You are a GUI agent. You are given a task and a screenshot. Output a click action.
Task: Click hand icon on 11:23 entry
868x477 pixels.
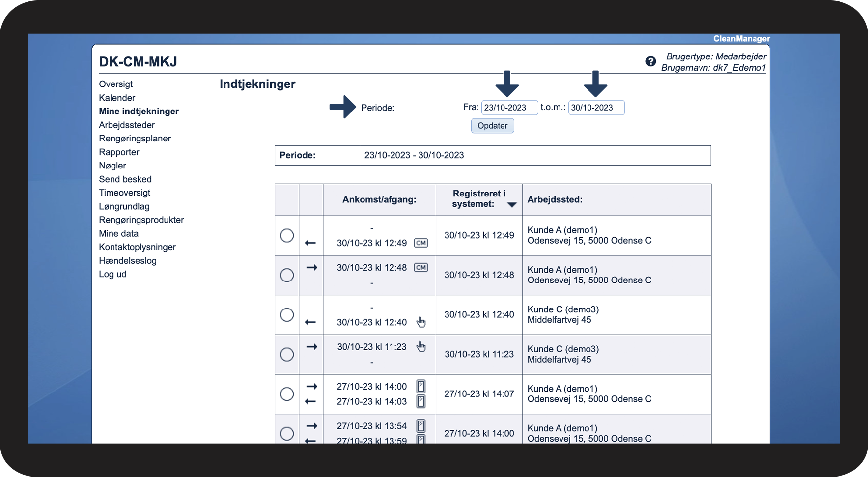pos(421,346)
